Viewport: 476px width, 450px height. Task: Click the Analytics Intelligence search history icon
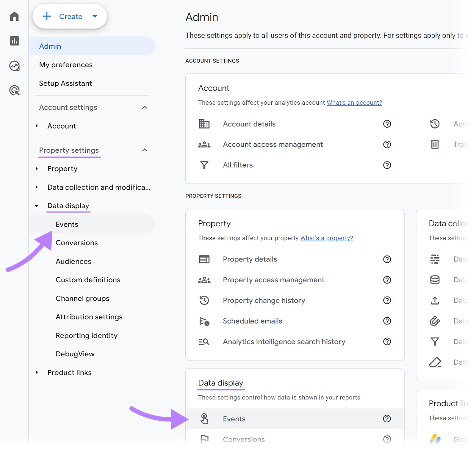pyautogui.click(x=205, y=341)
